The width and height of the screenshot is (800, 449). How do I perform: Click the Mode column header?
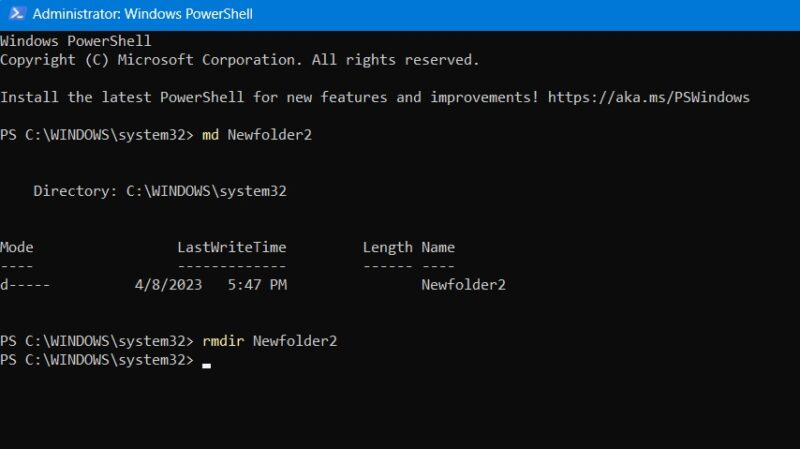[17, 247]
